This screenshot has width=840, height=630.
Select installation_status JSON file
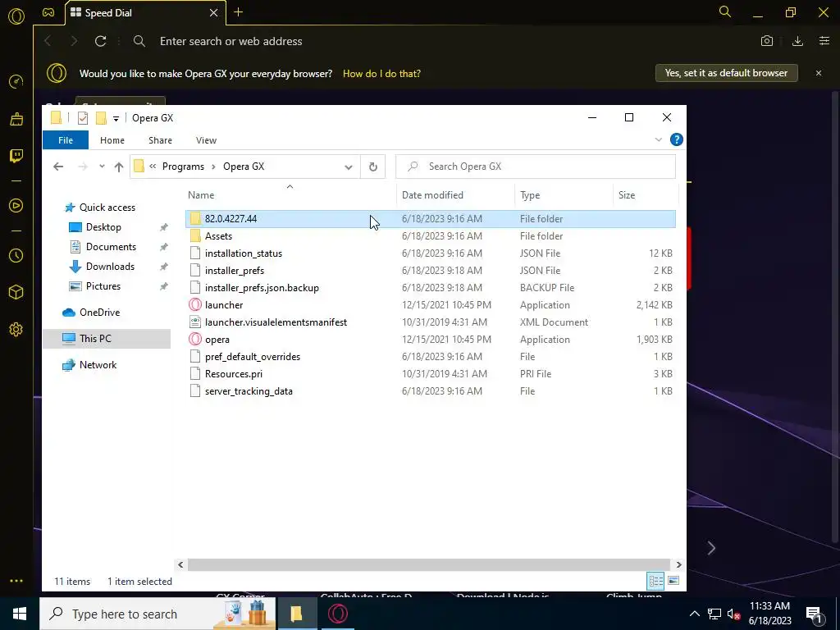pos(430,253)
